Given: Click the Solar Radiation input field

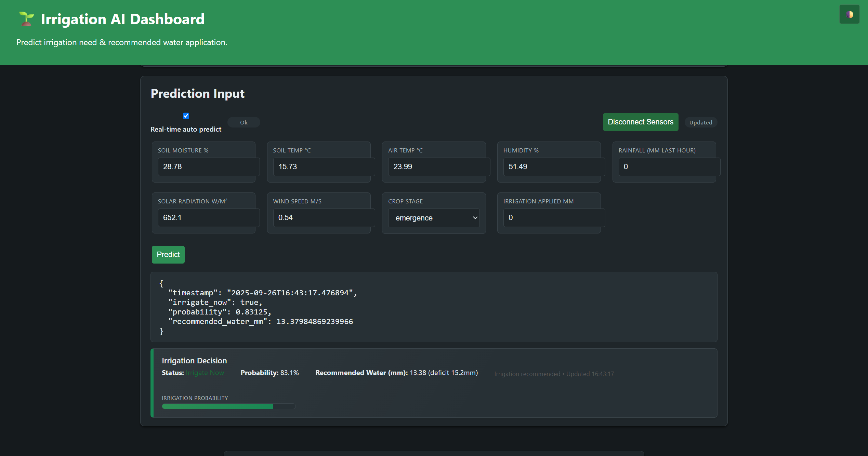Looking at the screenshot, I should click(x=208, y=218).
